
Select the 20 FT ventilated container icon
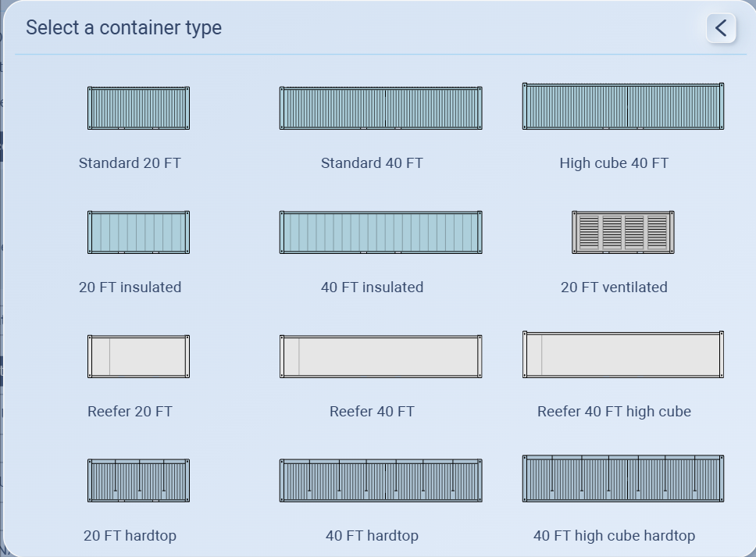pos(622,232)
